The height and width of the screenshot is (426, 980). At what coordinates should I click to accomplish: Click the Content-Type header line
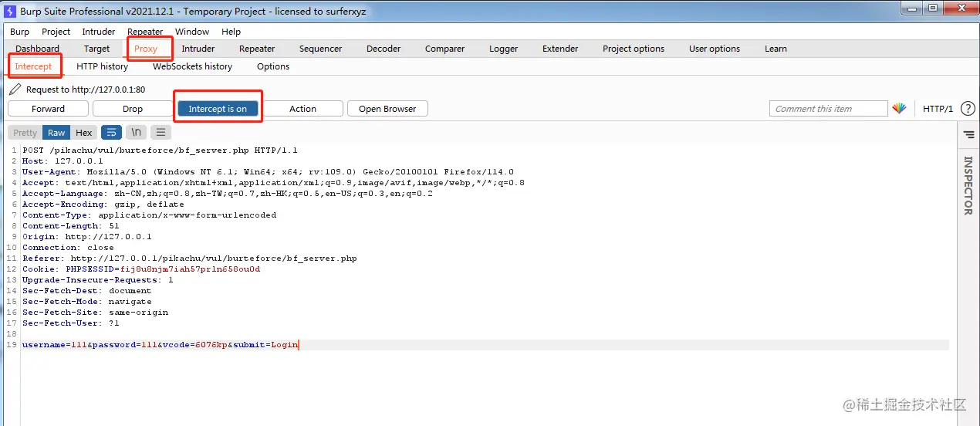pyautogui.click(x=149, y=215)
